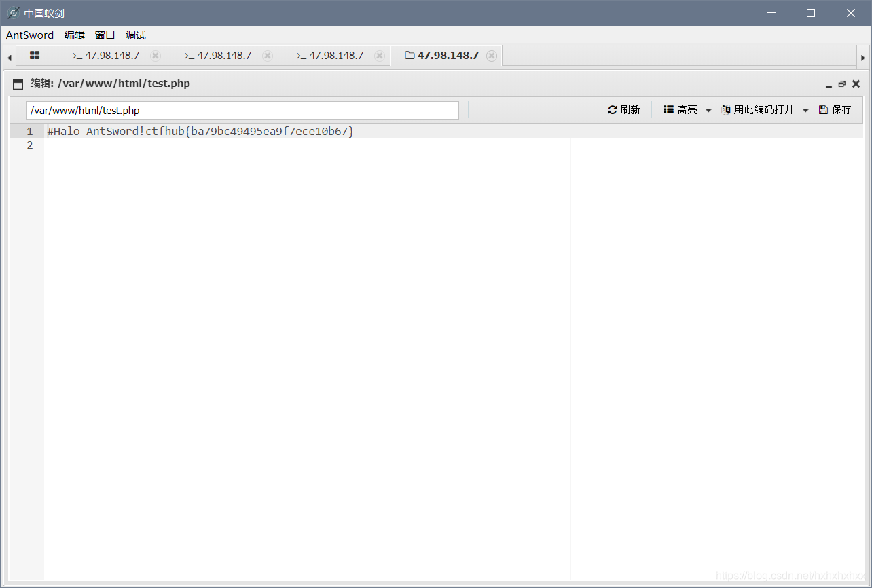This screenshot has height=588, width=872.
Task: Open the 调试 menu
Action: (136, 35)
